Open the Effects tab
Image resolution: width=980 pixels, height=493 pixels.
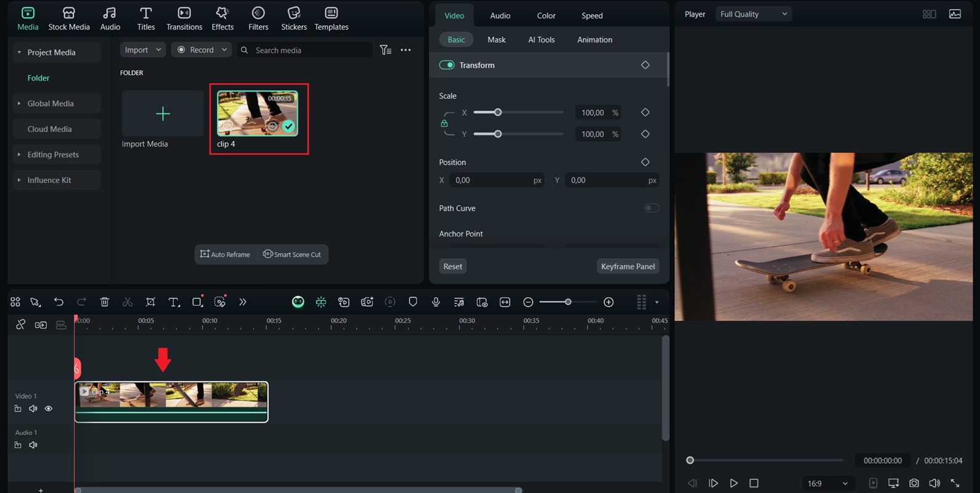coord(223,18)
